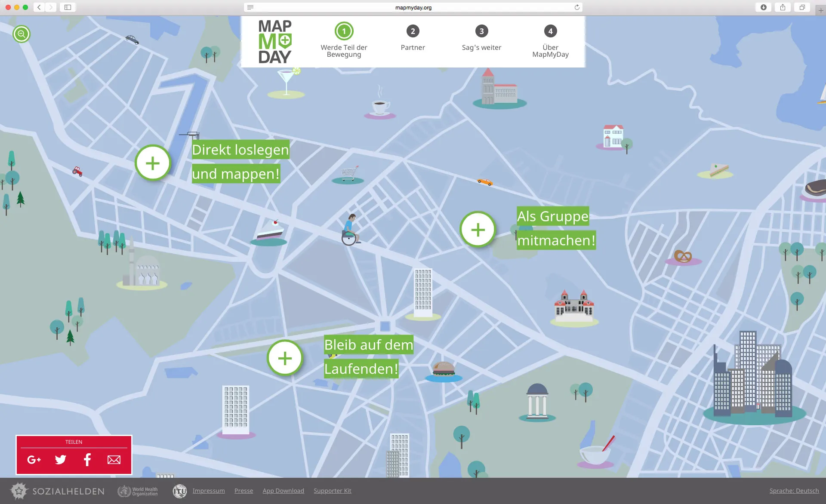Click the noodle bowl with chopsticks icon
The image size is (826, 504).
point(597,452)
